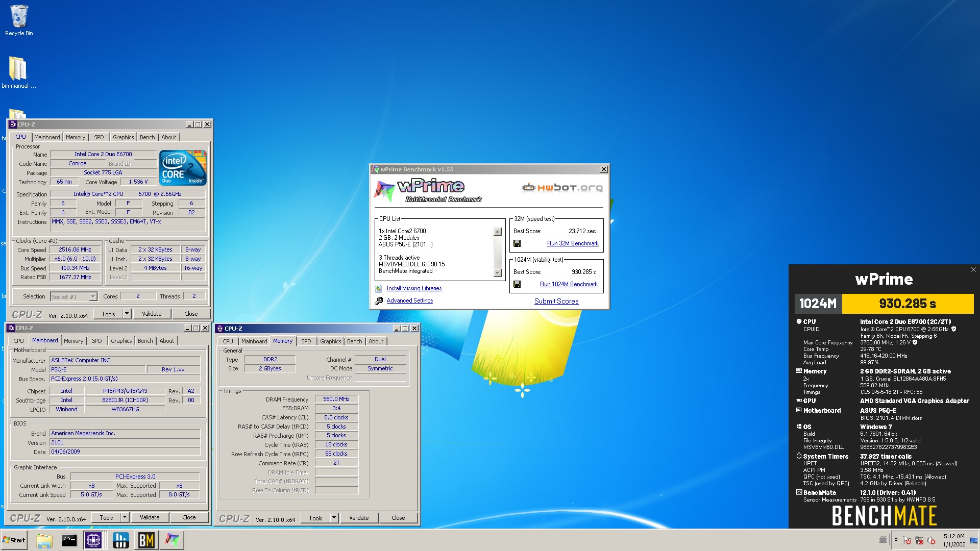Screen dimensions: 980x551
Task: Run the 1024M Benchmark link
Action: (569, 285)
